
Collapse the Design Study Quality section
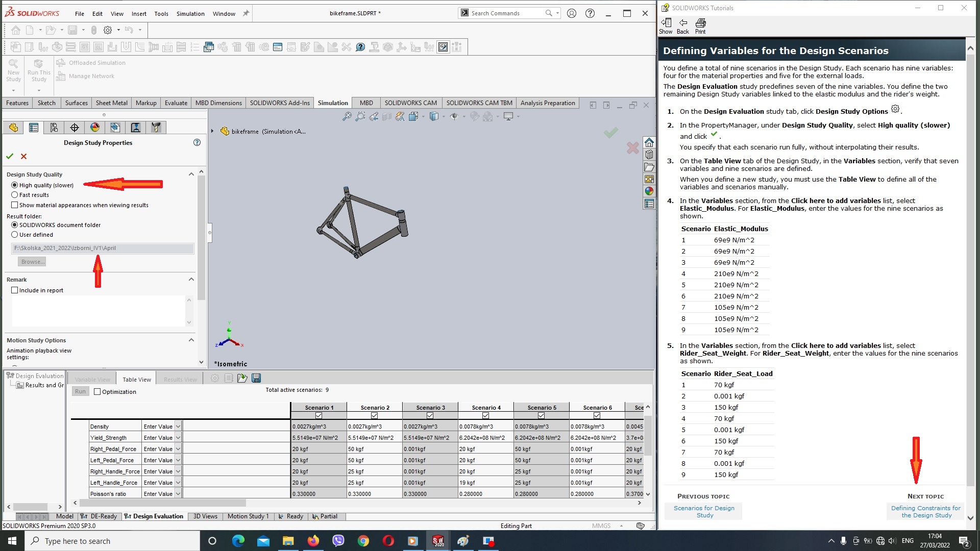click(191, 174)
